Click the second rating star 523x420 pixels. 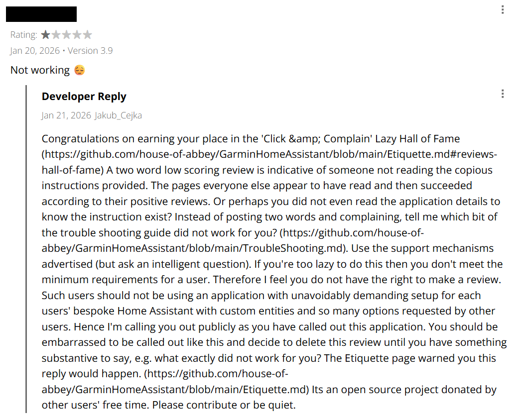click(x=56, y=35)
